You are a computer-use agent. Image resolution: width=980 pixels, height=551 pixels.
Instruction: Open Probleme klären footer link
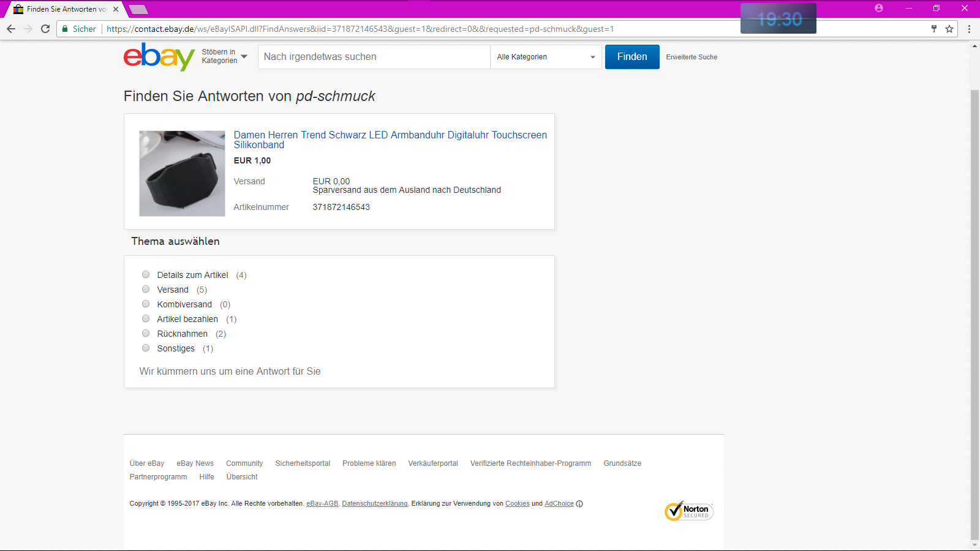coord(369,463)
